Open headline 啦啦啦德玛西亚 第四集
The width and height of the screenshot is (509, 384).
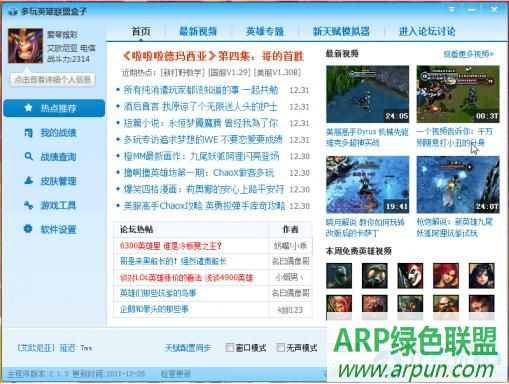click(213, 56)
